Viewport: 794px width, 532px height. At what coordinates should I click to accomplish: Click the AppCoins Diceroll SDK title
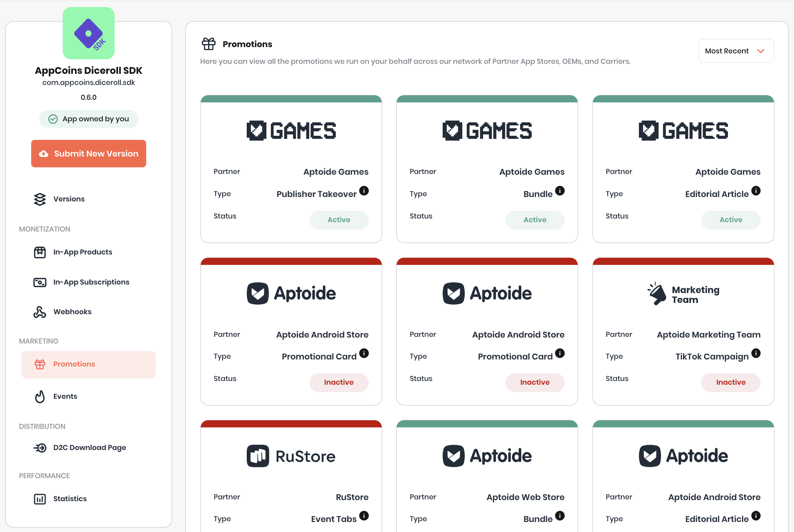point(89,70)
